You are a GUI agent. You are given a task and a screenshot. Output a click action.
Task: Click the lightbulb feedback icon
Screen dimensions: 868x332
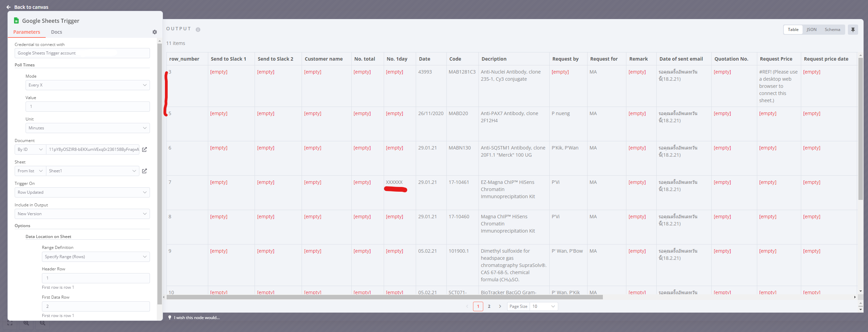170,318
